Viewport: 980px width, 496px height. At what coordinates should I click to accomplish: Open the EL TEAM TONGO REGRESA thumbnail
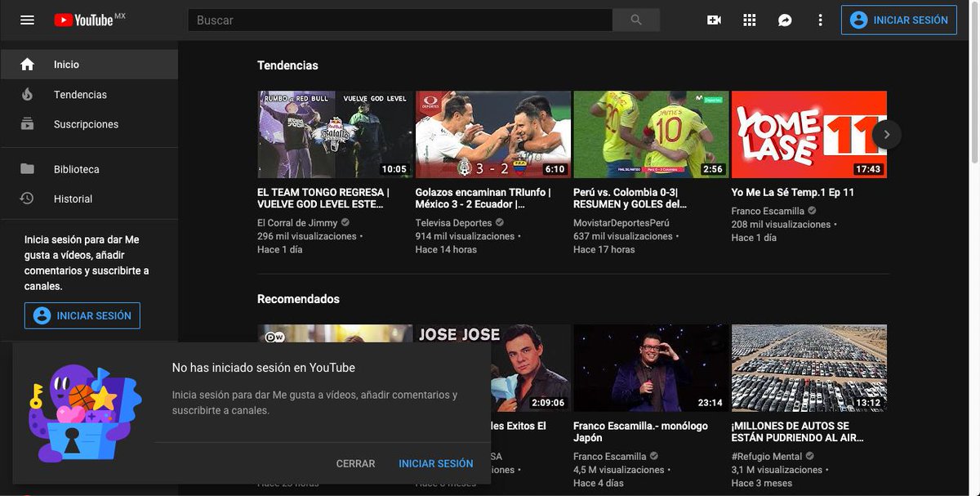pyautogui.click(x=335, y=135)
